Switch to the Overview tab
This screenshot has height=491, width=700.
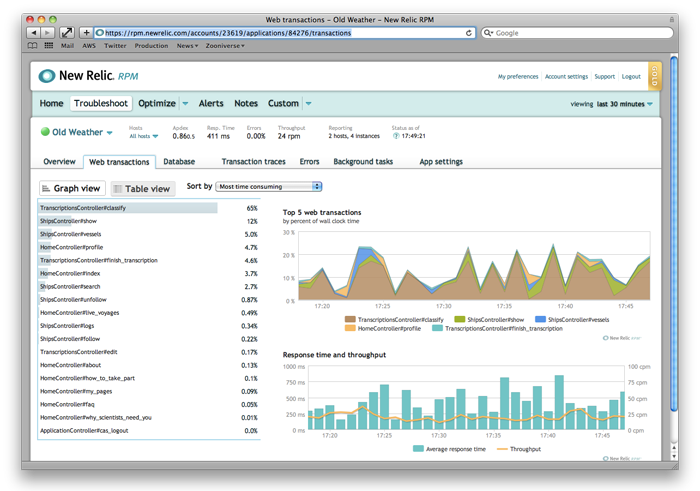[x=59, y=162]
